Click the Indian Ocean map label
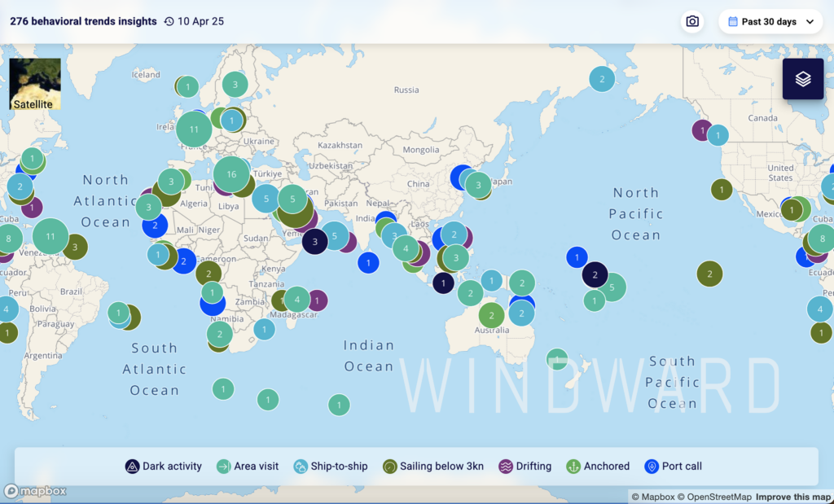 click(x=369, y=356)
